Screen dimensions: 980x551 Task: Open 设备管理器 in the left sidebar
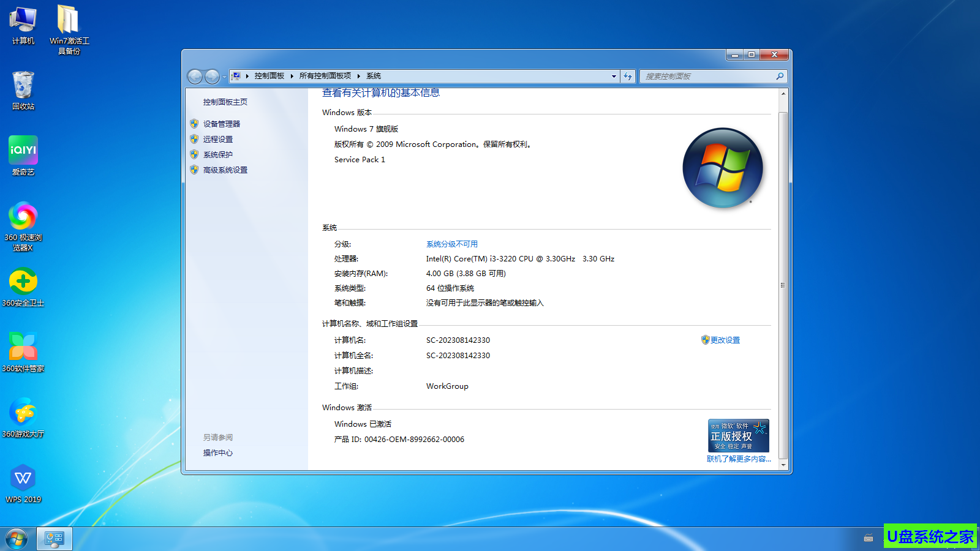pyautogui.click(x=222, y=124)
